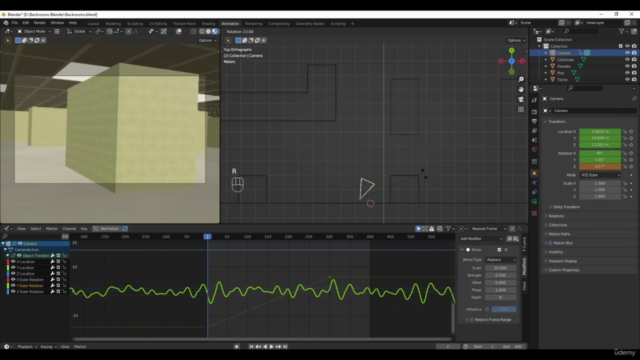Adjust the Noise Scale value field
The width and height of the screenshot is (640, 360).
(501, 268)
